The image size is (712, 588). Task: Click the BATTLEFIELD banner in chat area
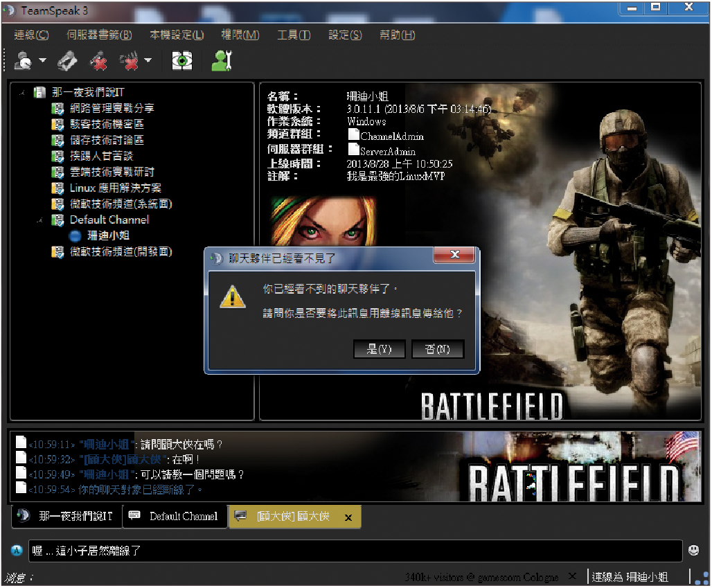pyautogui.click(x=573, y=483)
